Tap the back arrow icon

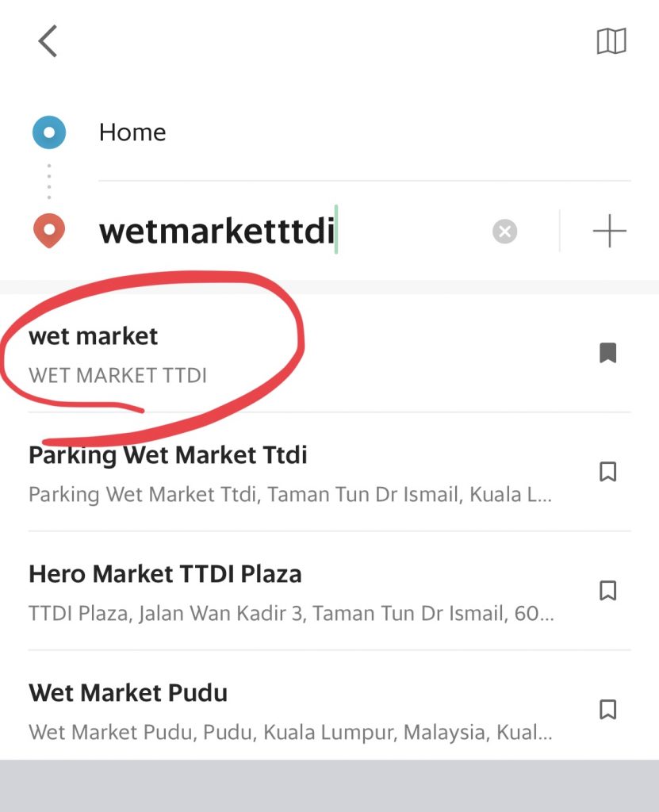coord(48,41)
